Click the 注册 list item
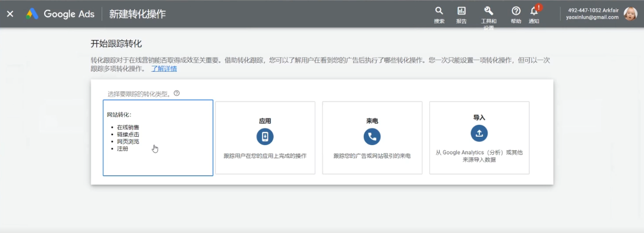644x233 pixels. (x=122, y=149)
